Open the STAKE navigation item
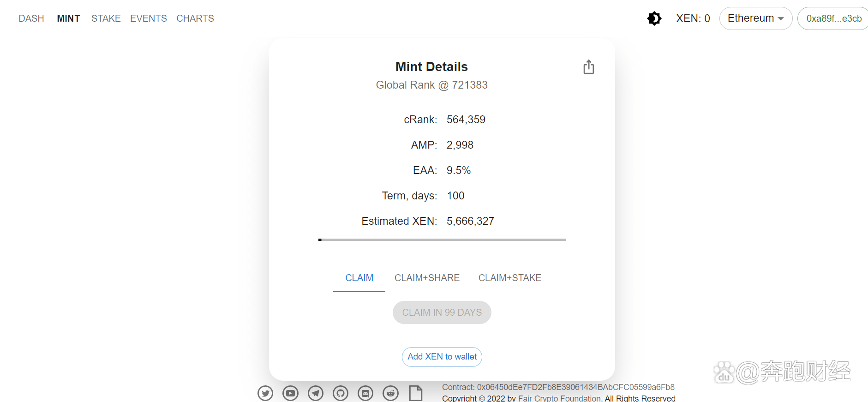868x402 pixels. click(106, 18)
